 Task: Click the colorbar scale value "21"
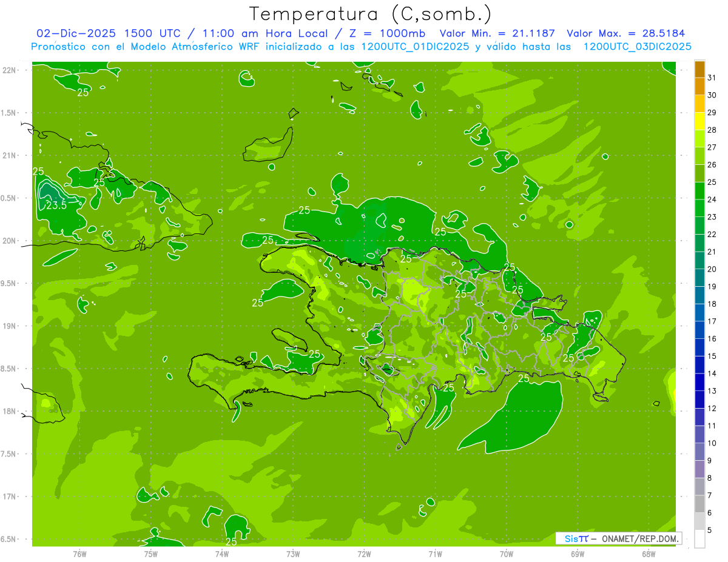tap(712, 252)
